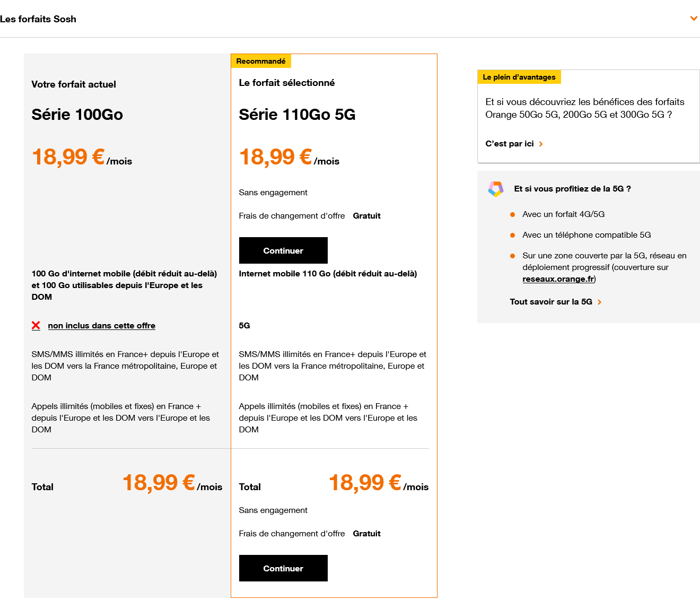Select the Série 110Go 5G plan title
Screen dimensions: 700x600
tap(297, 115)
